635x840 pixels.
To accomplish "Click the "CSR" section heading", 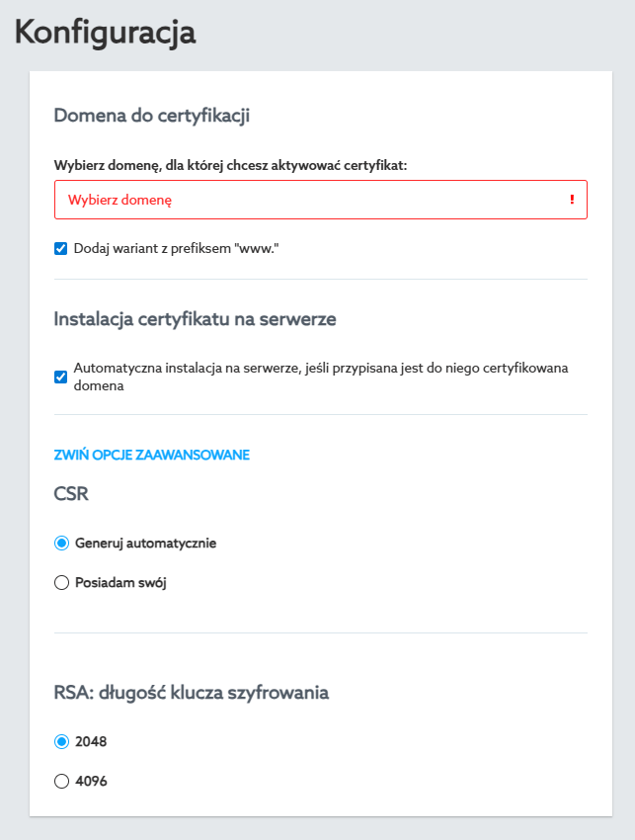I will pos(71,494).
